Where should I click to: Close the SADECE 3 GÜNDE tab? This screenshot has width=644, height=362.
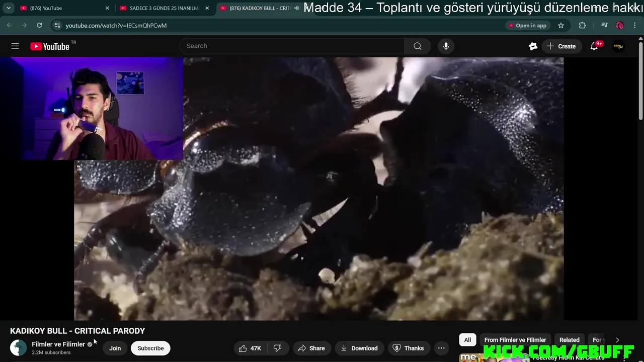point(207,8)
